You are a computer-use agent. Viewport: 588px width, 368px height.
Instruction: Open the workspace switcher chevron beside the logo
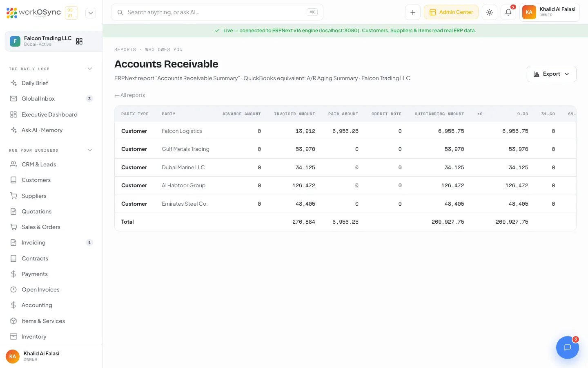91,13
